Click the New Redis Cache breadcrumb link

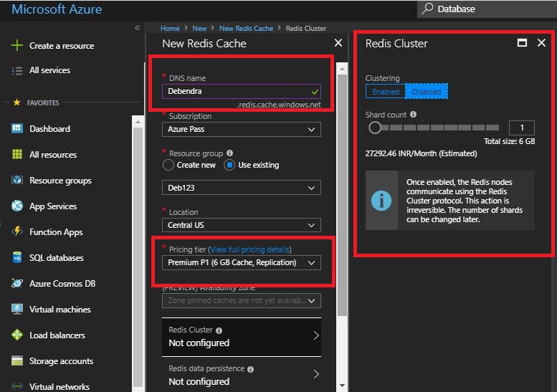tap(246, 29)
